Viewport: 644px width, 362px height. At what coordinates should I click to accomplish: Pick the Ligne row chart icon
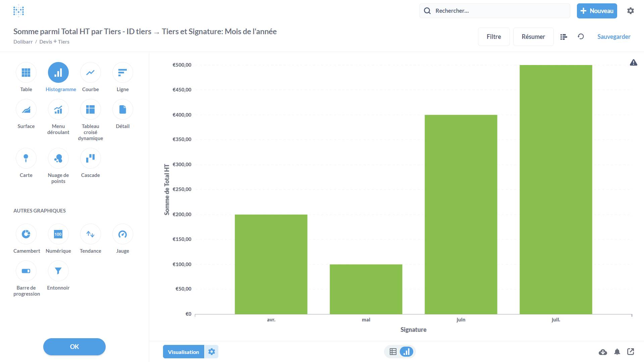tap(123, 72)
